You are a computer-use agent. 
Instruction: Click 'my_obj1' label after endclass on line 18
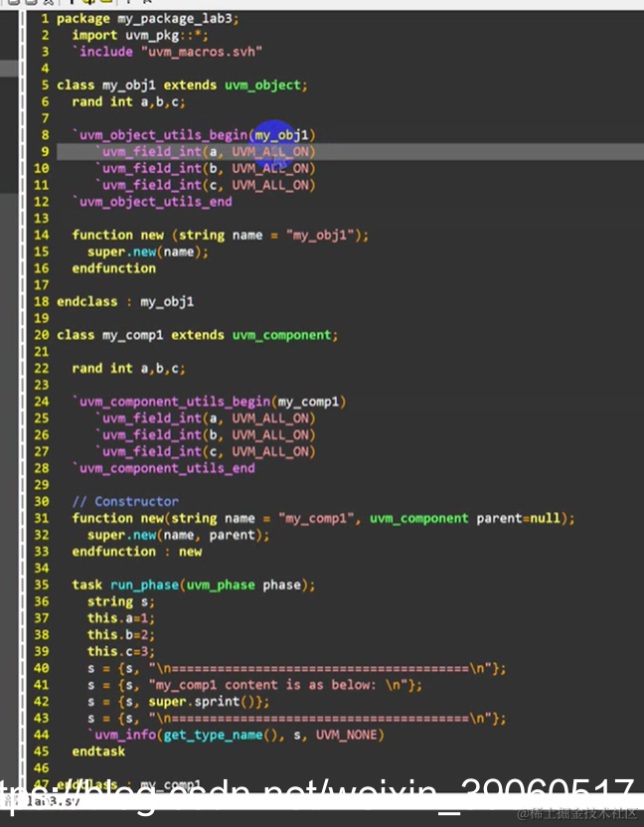[167, 302]
